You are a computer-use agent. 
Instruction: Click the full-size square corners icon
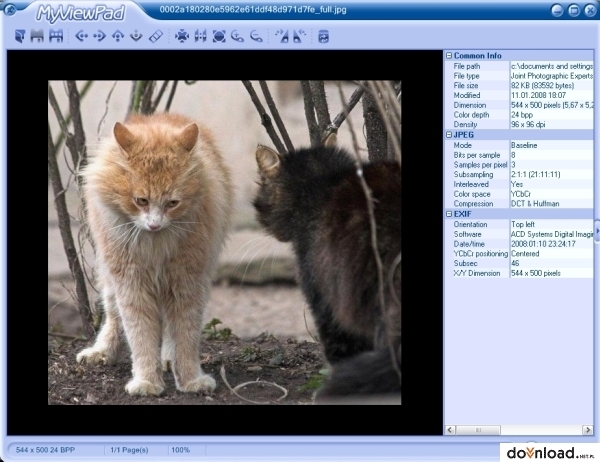[x=219, y=36]
